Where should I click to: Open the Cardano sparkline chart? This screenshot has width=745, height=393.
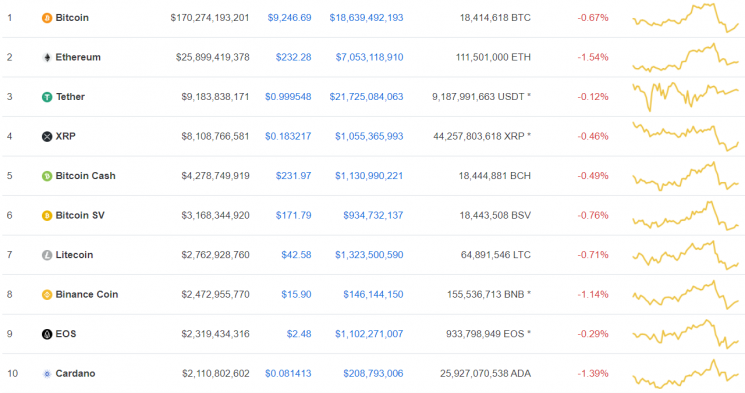(685, 374)
